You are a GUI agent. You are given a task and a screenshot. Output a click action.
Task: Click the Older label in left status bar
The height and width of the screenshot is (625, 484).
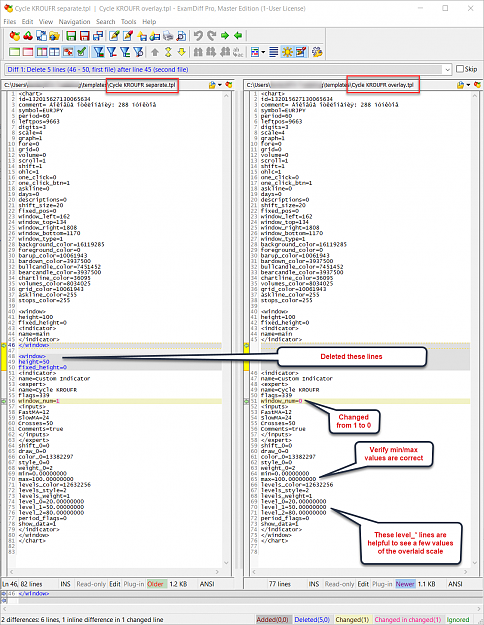156,584
